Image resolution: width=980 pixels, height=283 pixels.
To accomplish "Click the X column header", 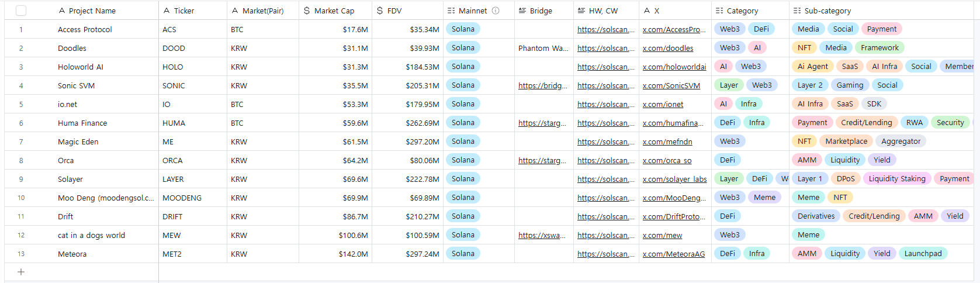I will tap(656, 11).
